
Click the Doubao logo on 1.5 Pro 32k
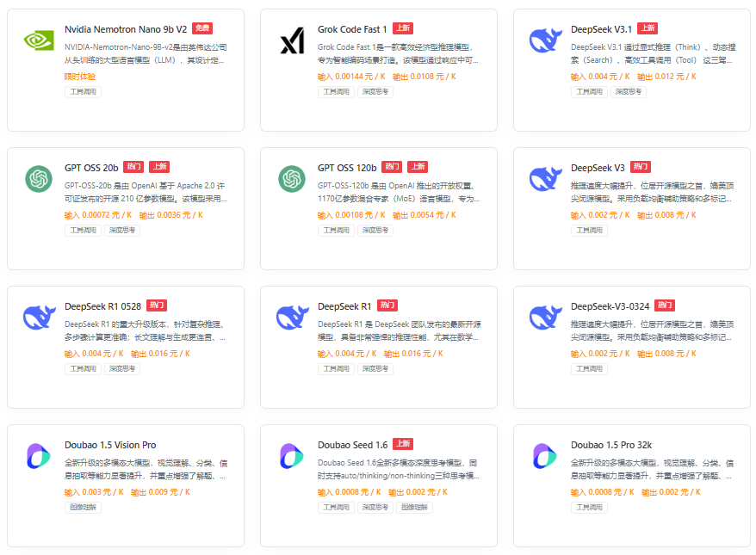545,456
